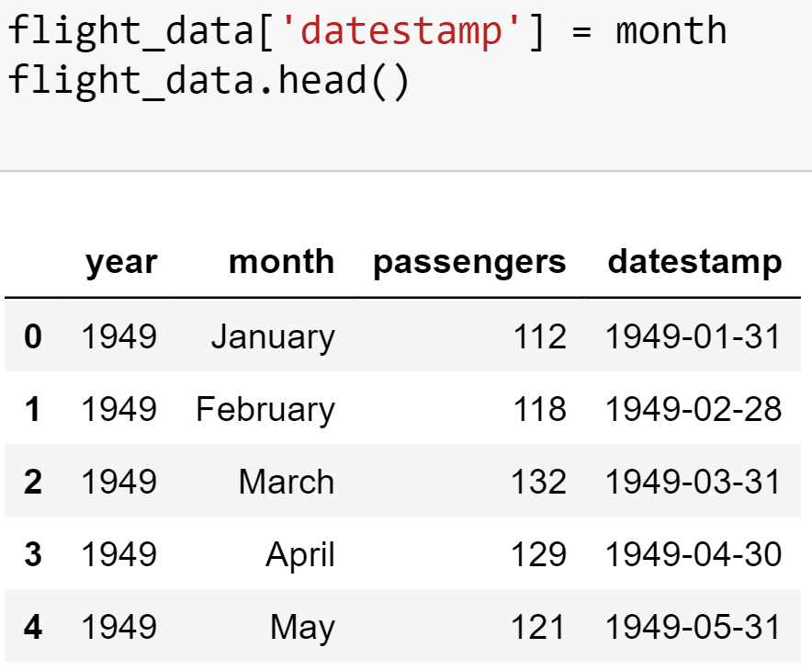This screenshot has height=671, width=812.
Task: Click the datestamp cell 1949-01-31
Action: pos(694,337)
